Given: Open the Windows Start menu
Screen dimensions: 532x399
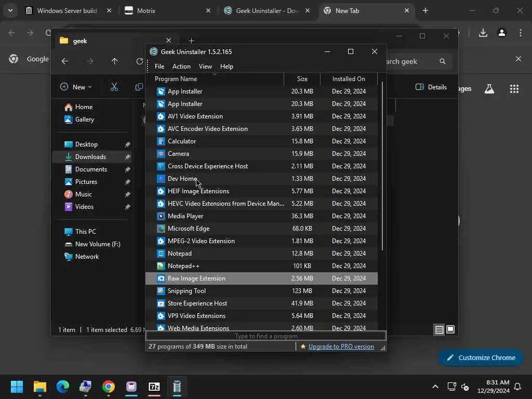Looking at the screenshot, I should 17,387.
